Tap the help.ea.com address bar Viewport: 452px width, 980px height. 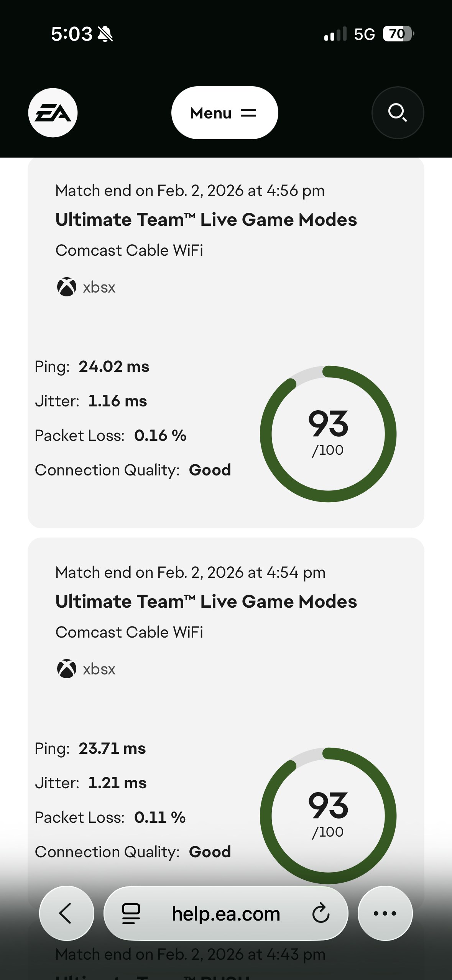pos(226,913)
